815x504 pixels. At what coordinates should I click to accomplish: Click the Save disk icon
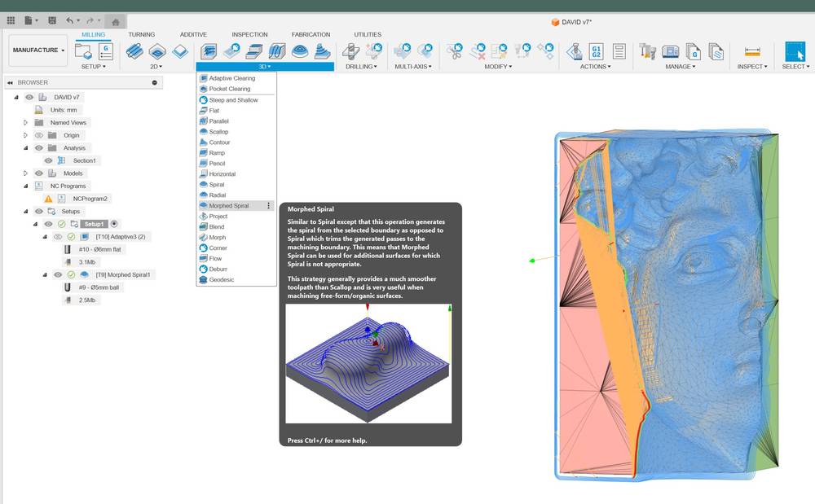click(x=52, y=20)
